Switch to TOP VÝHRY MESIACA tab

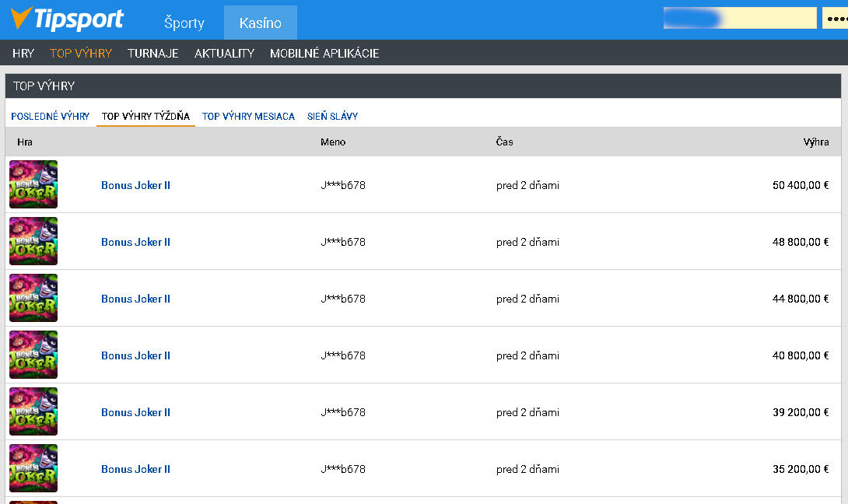pyautogui.click(x=248, y=116)
